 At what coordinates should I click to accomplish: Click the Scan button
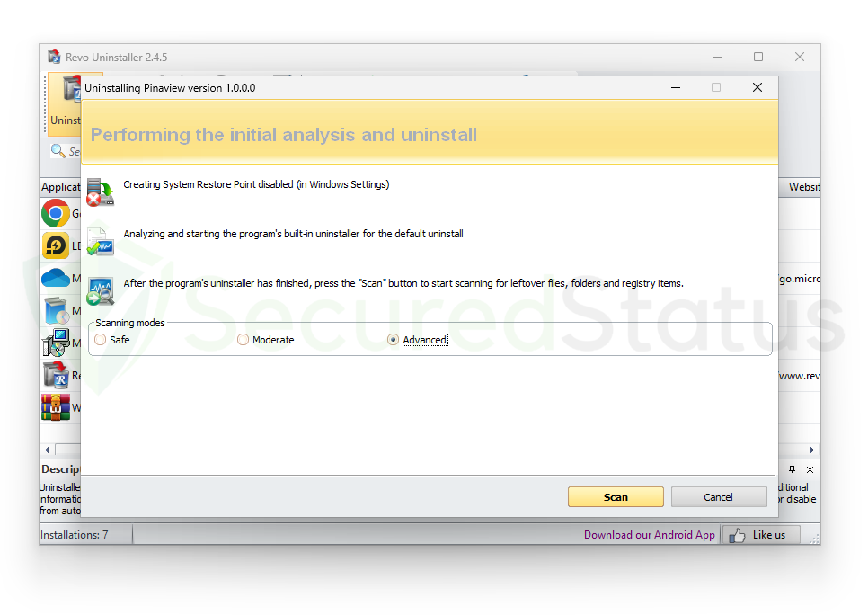(616, 497)
